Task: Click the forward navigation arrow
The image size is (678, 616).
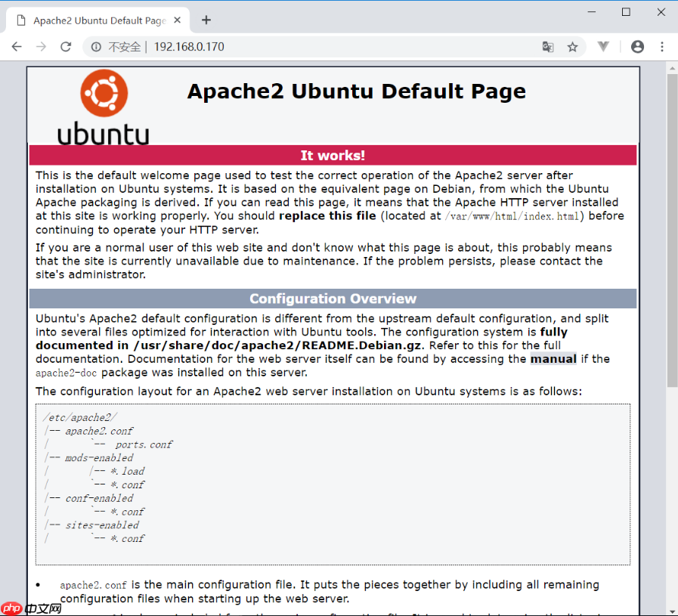Action: coord(41,47)
